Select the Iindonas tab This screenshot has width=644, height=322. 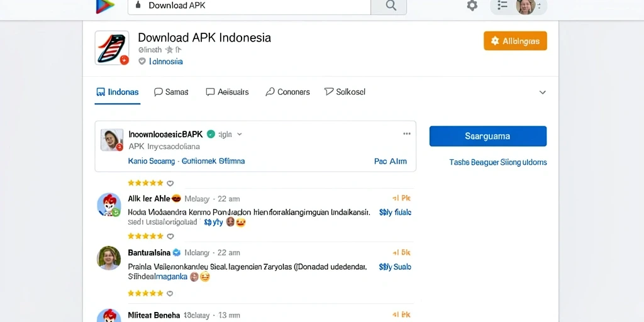click(118, 92)
